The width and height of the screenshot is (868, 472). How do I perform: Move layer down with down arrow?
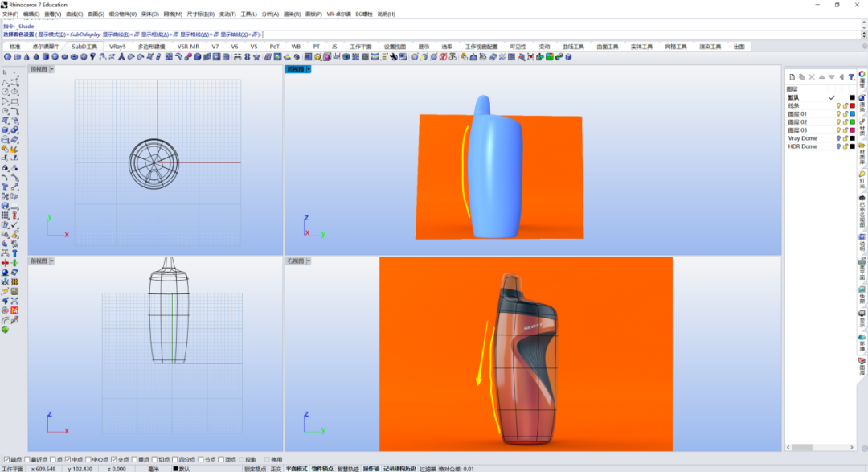tap(832, 77)
